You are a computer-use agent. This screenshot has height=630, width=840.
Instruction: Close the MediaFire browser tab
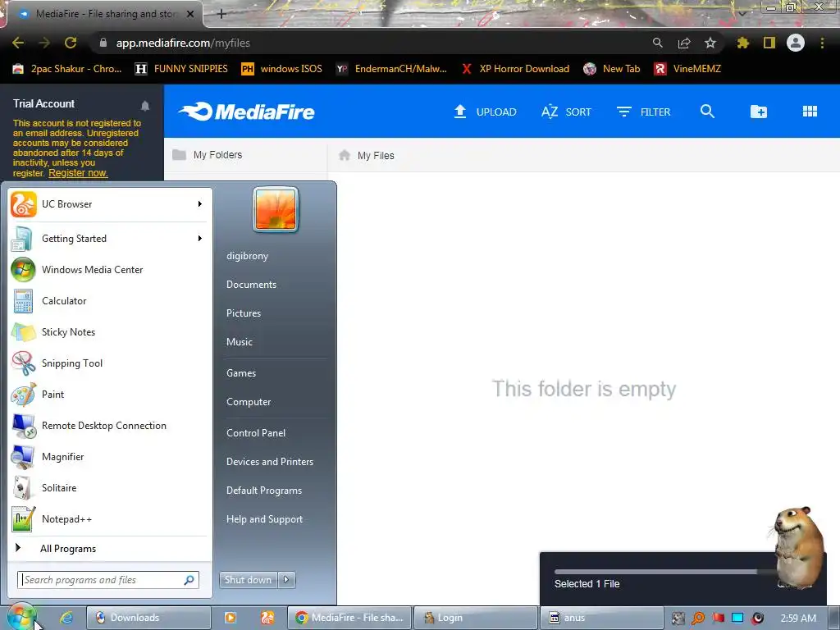coord(190,14)
